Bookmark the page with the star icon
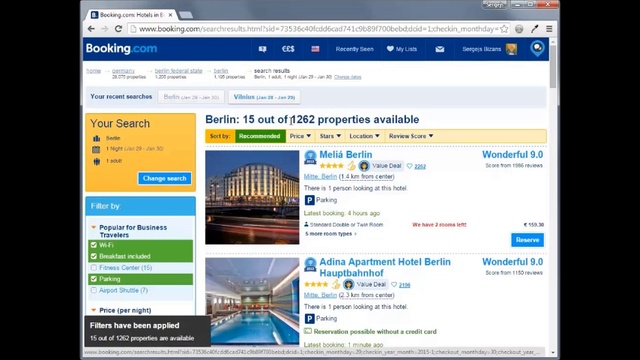Viewport: 640px width, 360px height. [504, 29]
